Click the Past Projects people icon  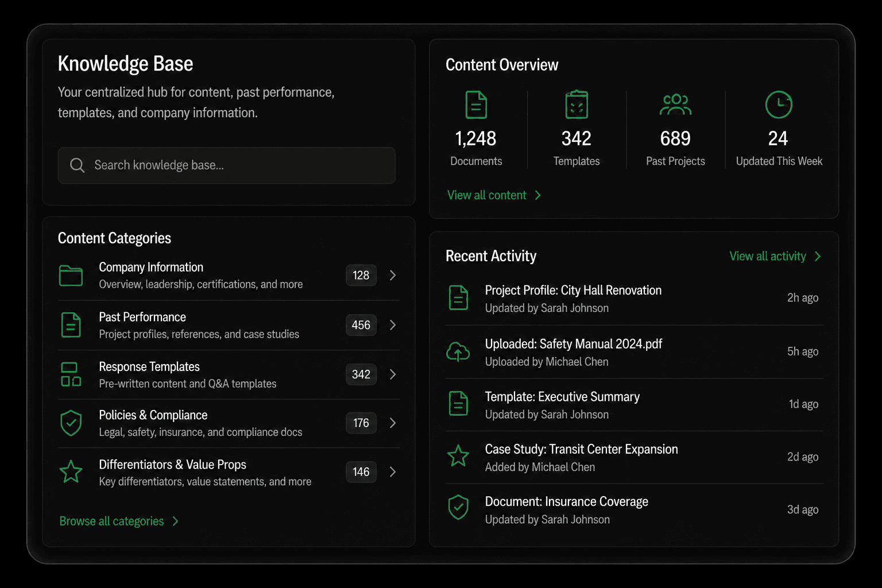pyautogui.click(x=675, y=105)
